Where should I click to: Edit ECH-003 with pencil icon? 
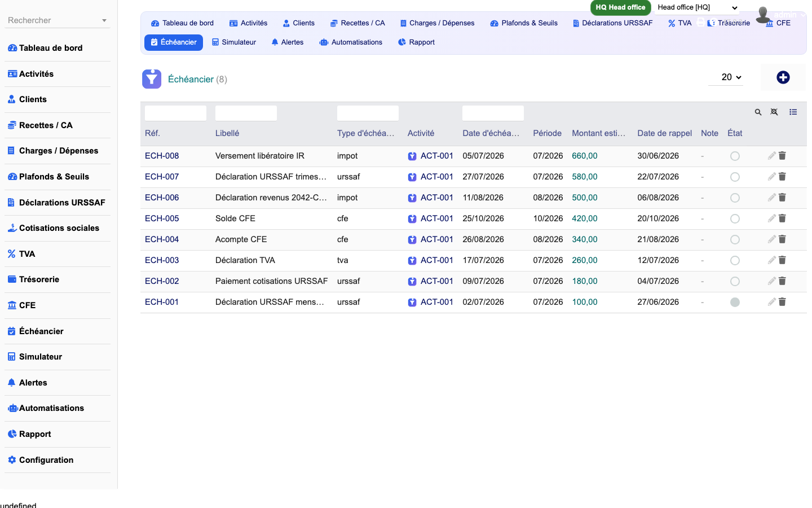click(771, 260)
